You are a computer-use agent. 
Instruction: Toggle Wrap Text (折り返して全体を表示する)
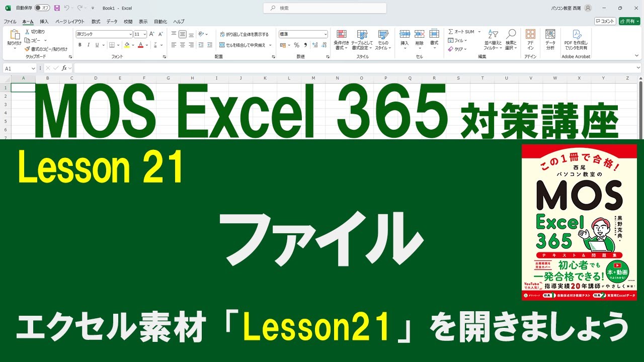tap(245, 34)
